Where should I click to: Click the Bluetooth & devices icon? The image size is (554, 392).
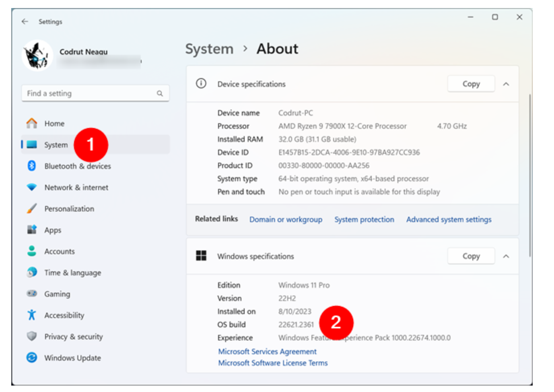tap(32, 166)
